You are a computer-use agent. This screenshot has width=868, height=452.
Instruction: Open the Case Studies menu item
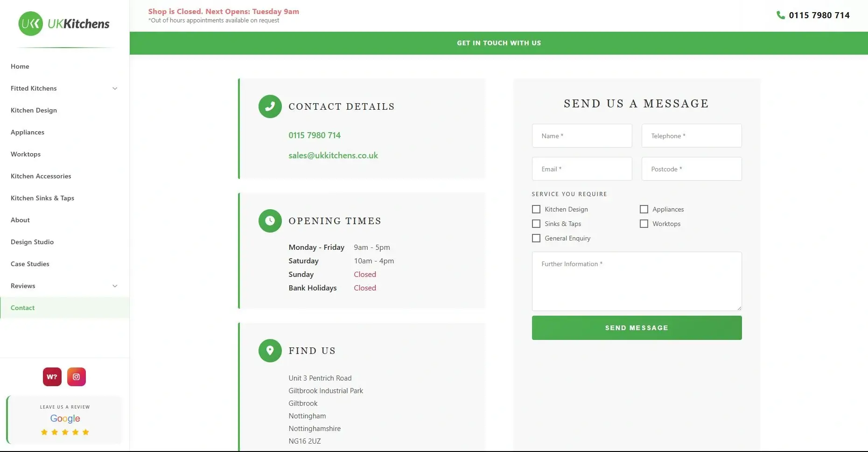64,264
